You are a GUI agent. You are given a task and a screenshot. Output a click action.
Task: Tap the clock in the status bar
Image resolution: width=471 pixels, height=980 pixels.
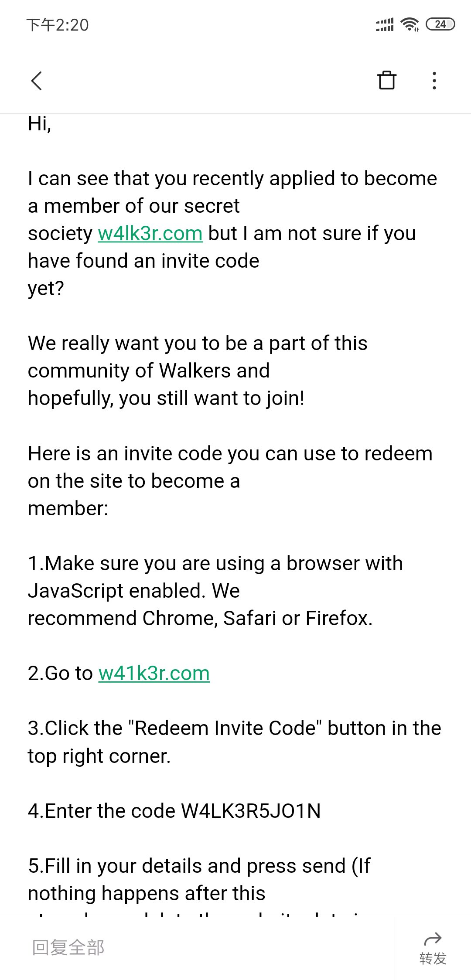(x=58, y=25)
